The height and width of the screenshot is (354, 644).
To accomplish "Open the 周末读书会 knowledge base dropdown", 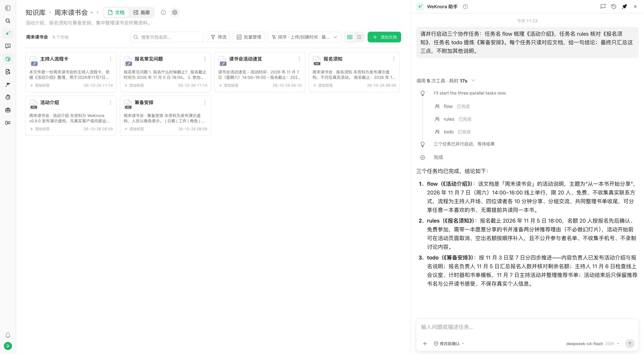I will click(x=74, y=12).
